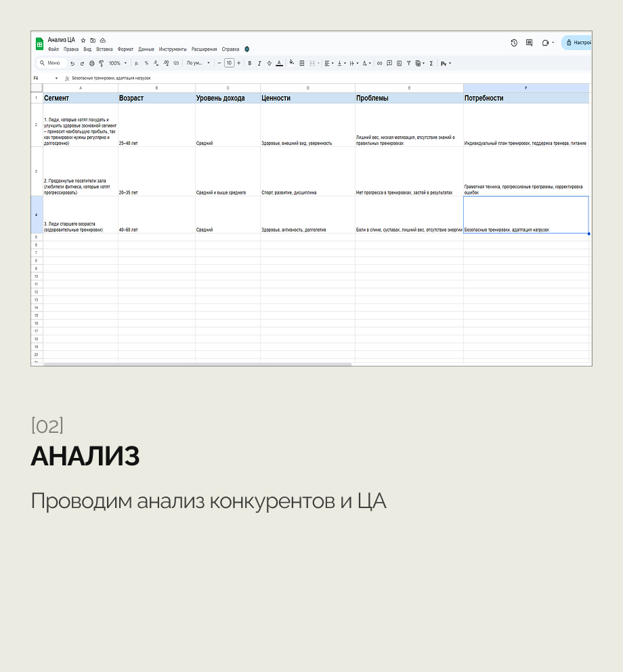623x672 pixels.
Task: Toggle strikethrough formatting
Action: (x=269, y=64)
